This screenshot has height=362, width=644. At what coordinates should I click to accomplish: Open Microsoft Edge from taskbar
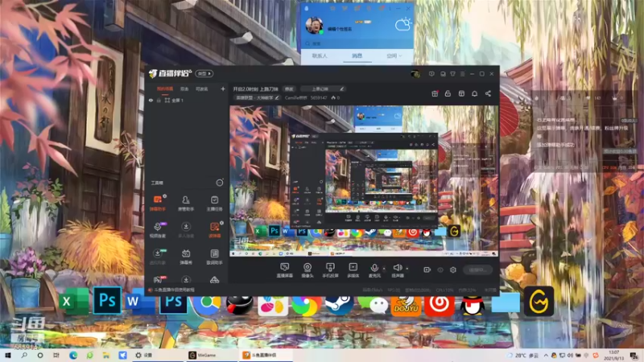pos(73,355)
